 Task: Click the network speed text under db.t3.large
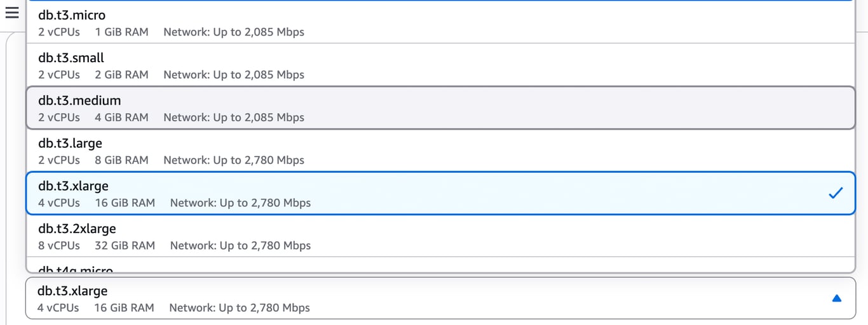tap(234, 160)
